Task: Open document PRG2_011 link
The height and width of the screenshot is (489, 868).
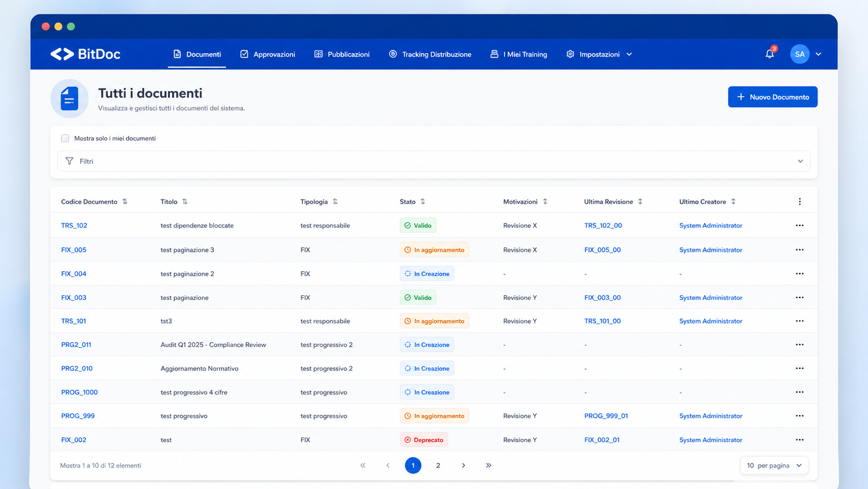Action: (76, 345)
